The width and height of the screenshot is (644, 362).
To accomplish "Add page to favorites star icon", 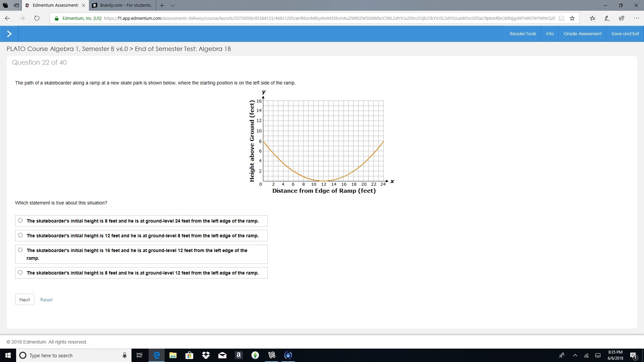I will tap(572, 18).
